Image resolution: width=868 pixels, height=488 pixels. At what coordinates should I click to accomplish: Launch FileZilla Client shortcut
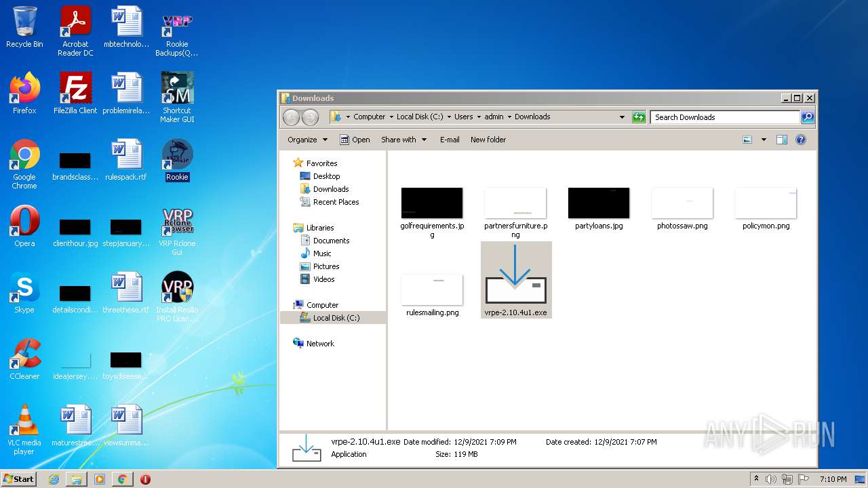coord(75,94)
